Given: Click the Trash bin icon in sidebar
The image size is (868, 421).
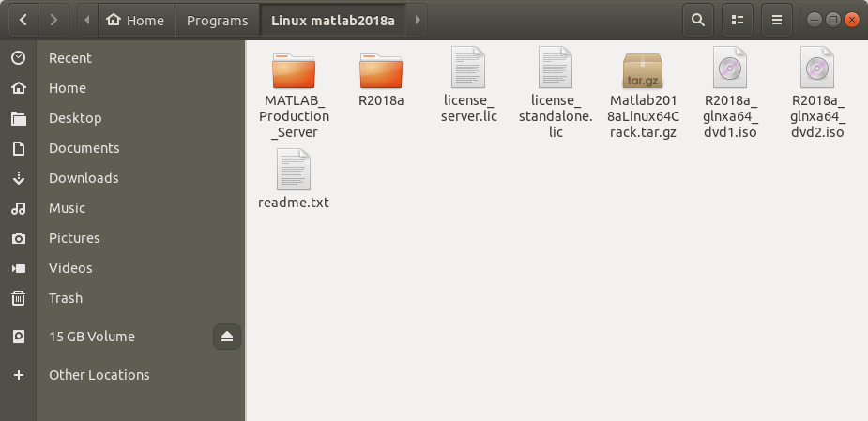Looking at the screenshot, I should tap(18, 297).
